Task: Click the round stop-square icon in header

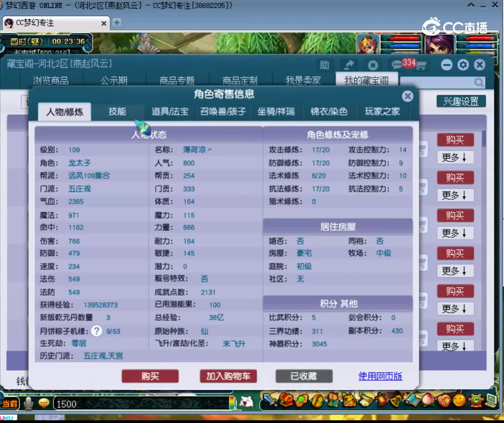Action: [x=373, y=65]
